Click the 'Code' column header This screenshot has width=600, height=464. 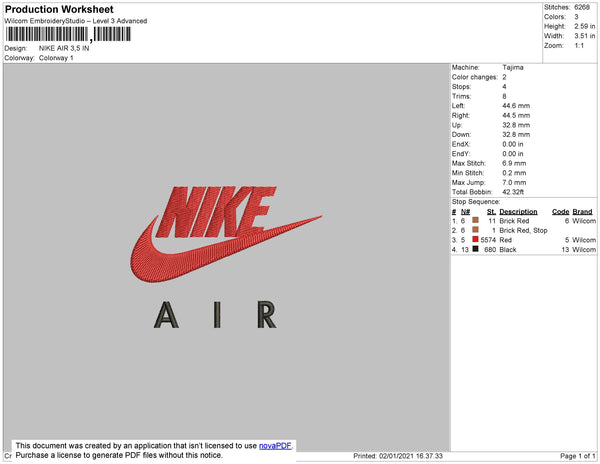560,212
